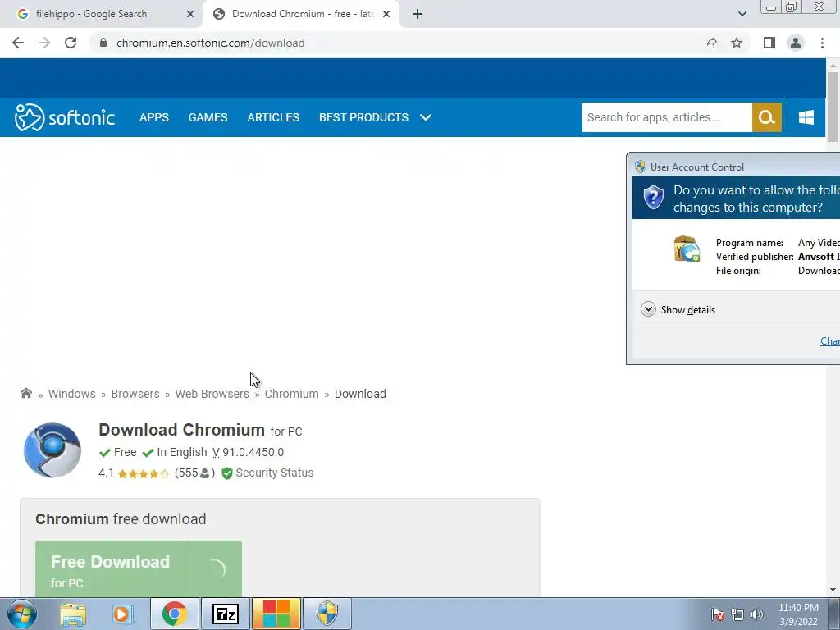Viewport: 840px width, 630px height.
Task: Click the (555) user votes count
Action: (194, 473)
